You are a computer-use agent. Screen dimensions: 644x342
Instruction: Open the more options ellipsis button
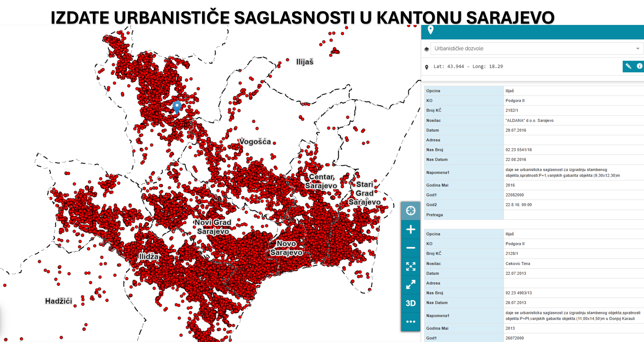tap(411, 322)
